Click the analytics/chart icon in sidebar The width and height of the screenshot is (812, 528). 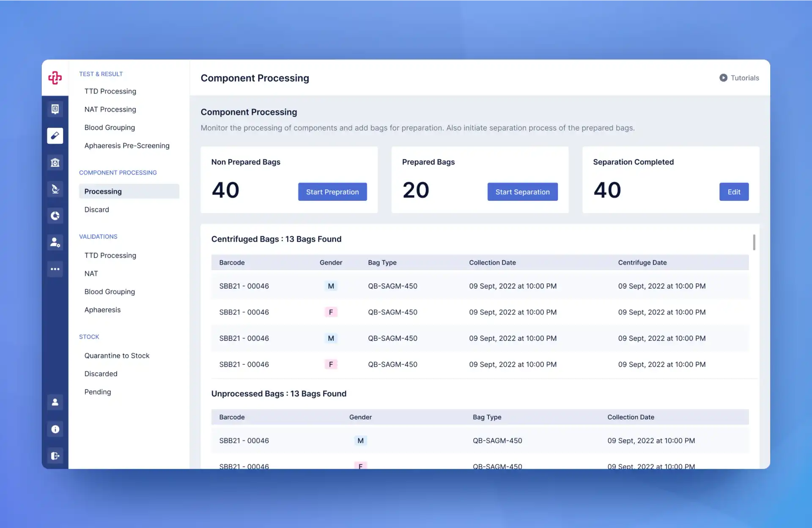click(55, 215)
